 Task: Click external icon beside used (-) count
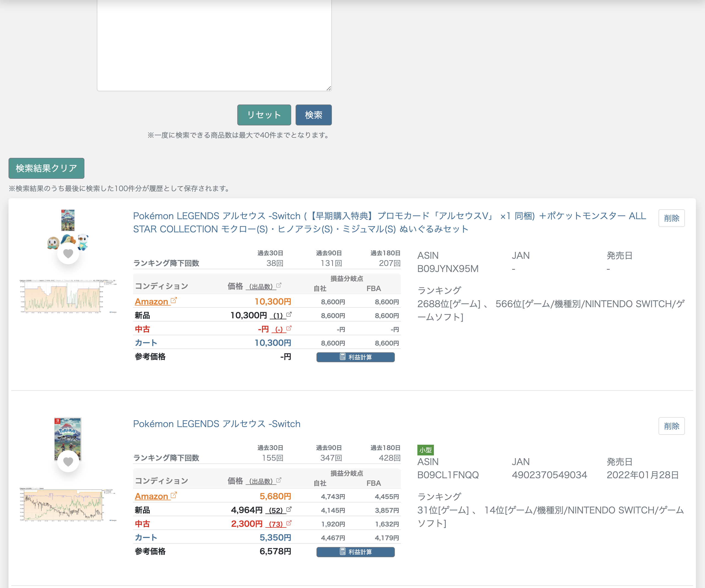289,328
